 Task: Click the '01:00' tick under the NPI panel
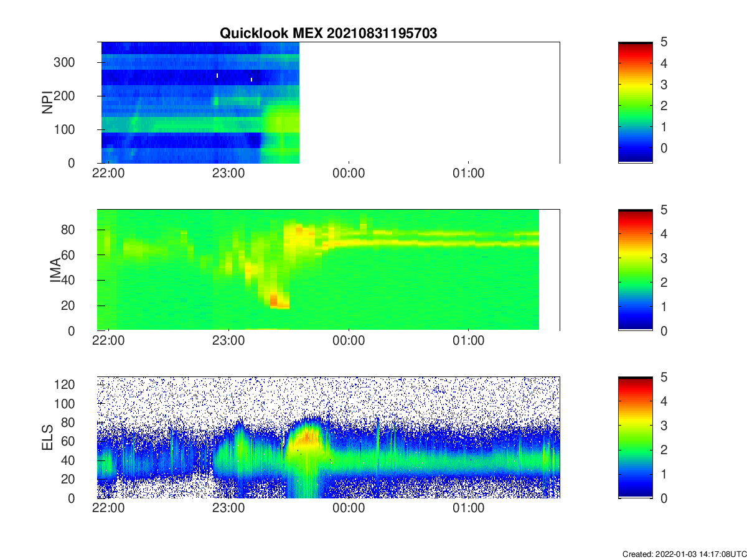[468, 174]
